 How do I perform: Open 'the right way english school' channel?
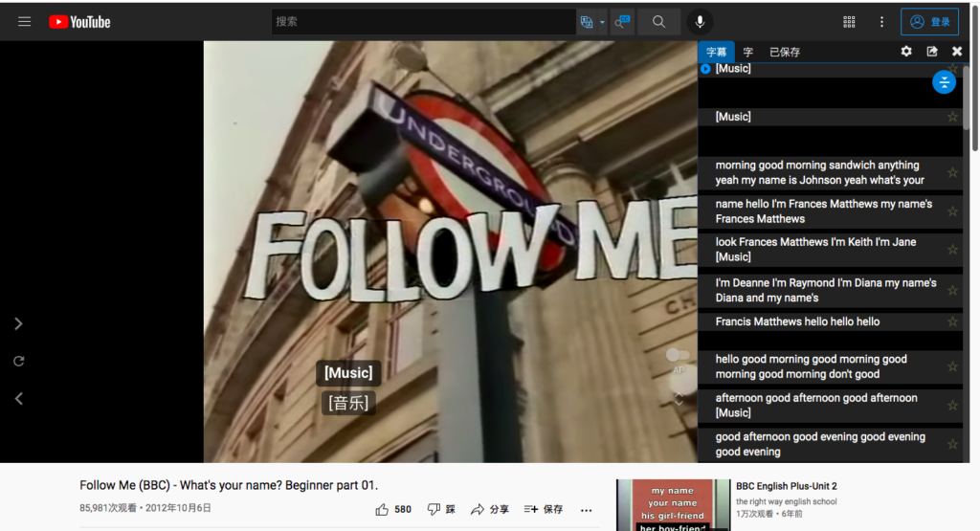coord(787,501)
